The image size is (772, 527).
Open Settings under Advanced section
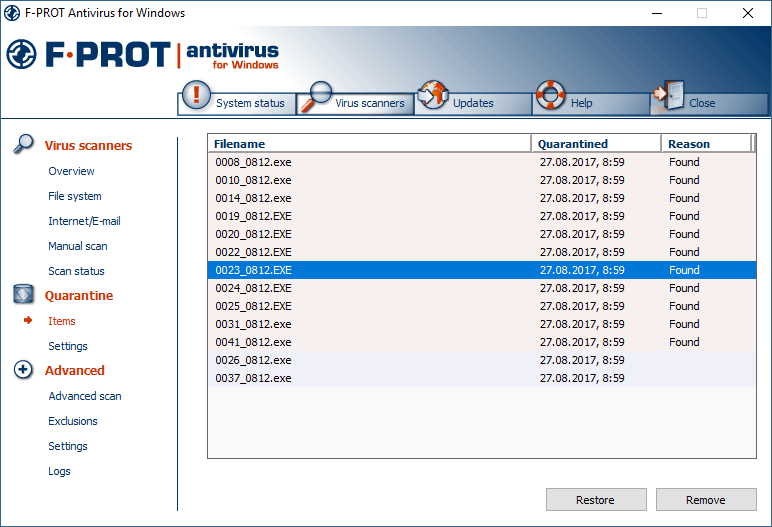(68, 446)
